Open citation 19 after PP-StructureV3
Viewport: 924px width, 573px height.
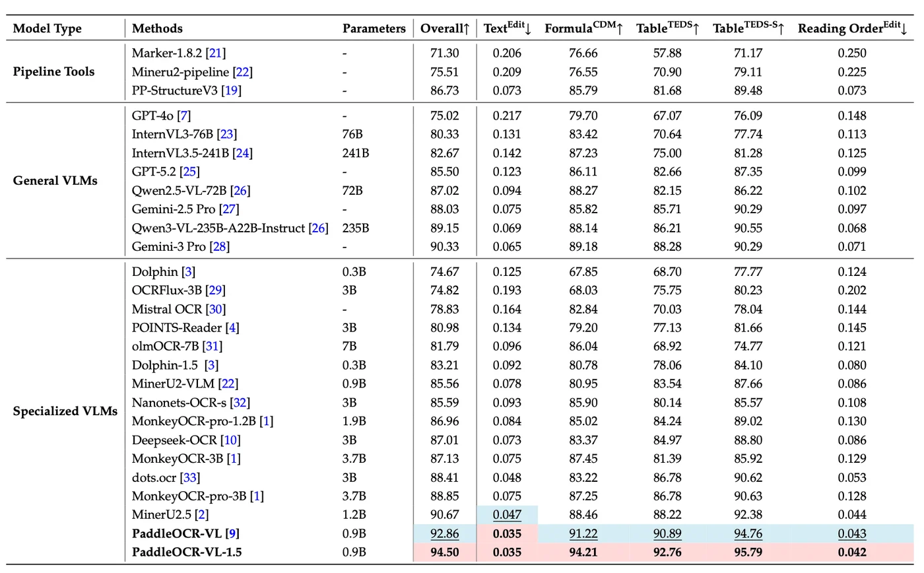232,90
